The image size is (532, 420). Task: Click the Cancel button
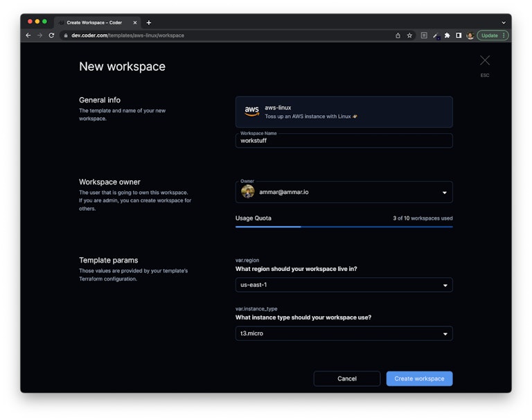click(x=347, y=378)
